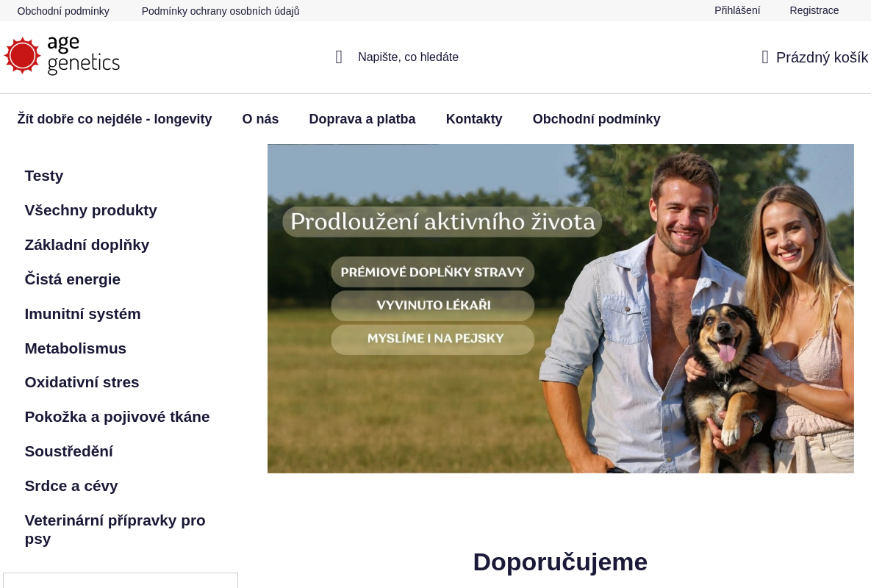882x588 pixels.
Task: Select "Imunitní systém" in the sidebar
Action: coord(82,314)
